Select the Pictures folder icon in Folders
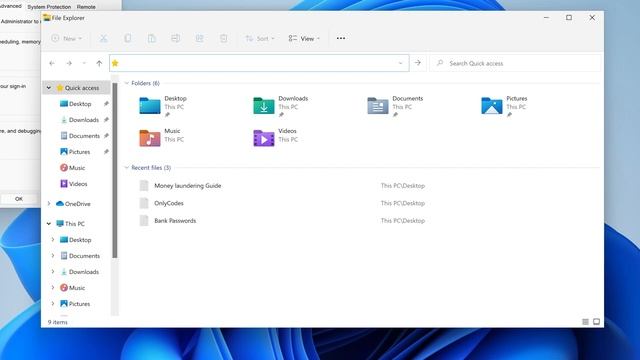Viewport: 640px width, 360px height. tap(491, 105)
